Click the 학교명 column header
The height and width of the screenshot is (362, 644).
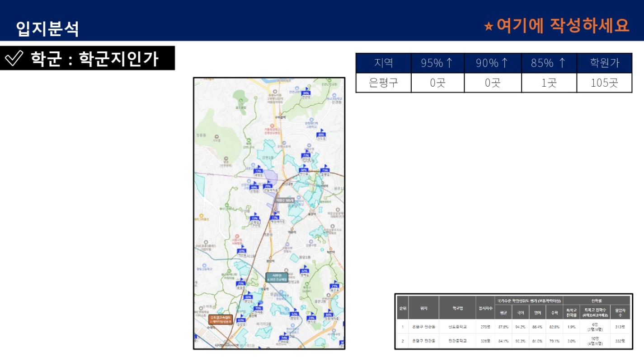point(457,308)
